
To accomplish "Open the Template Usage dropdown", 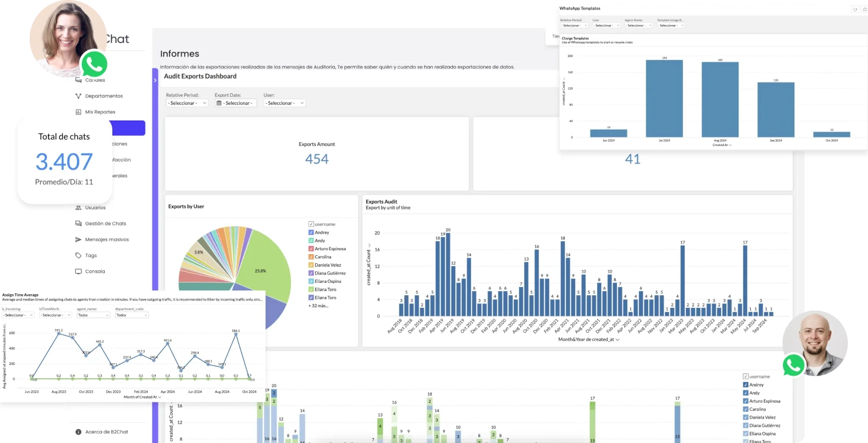I will click(x=671, y=26).
